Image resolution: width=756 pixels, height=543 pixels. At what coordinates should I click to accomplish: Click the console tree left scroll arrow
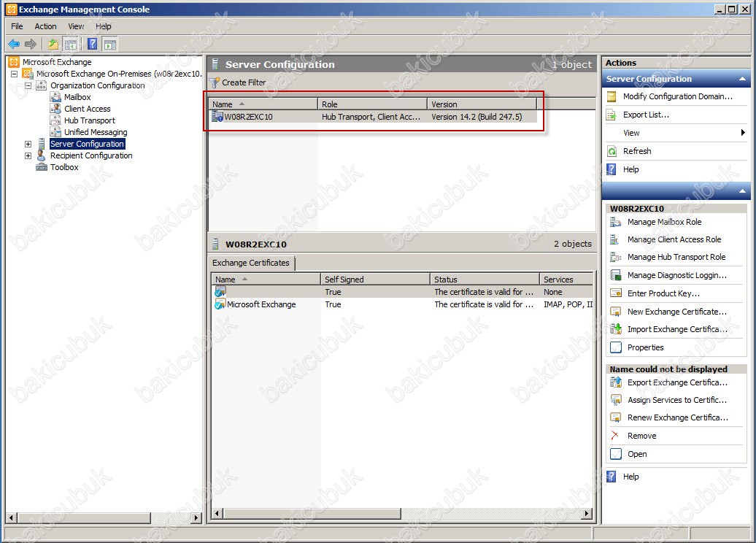[x=12, y=518]
